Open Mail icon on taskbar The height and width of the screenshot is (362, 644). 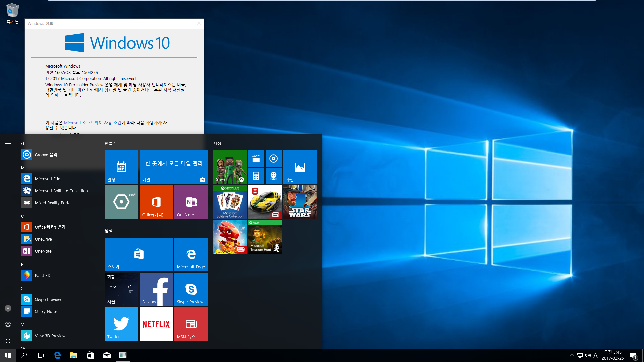click(x=106, y=355)
